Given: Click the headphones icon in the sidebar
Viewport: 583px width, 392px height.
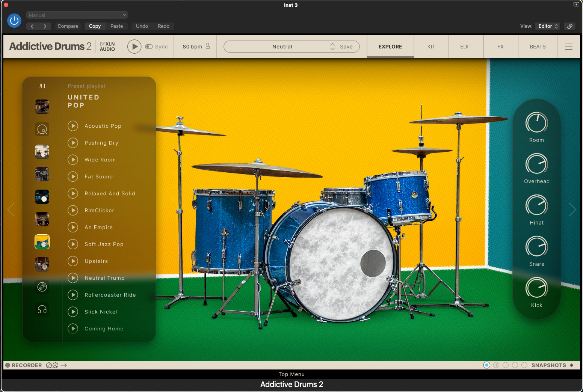Looking at the screenshot, I should (42, 309).
